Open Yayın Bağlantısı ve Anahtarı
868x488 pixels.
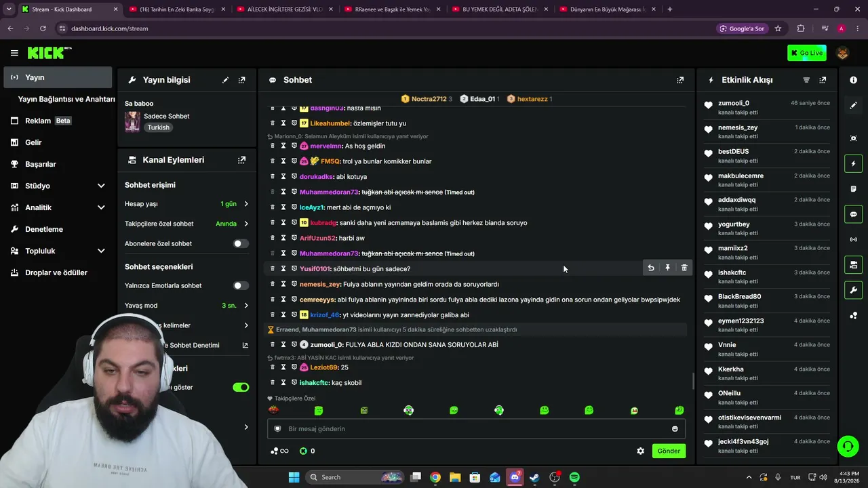(x=66, y=99)
